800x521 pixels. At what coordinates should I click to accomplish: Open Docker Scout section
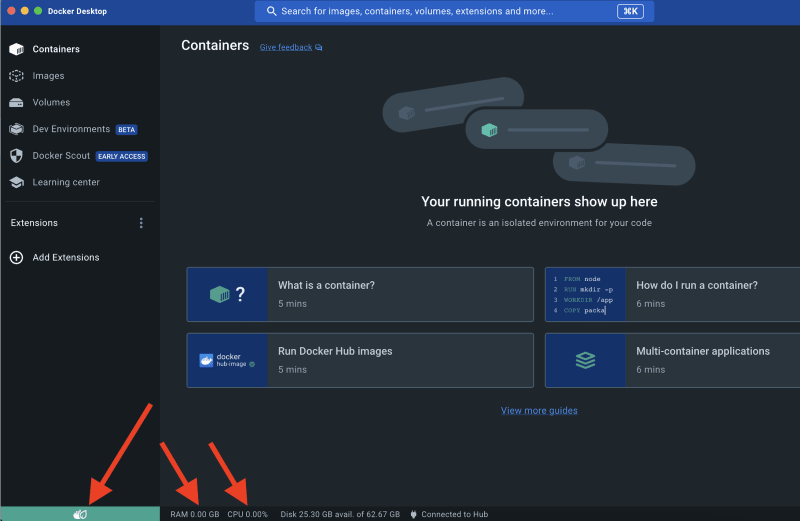tap(80, 156)
